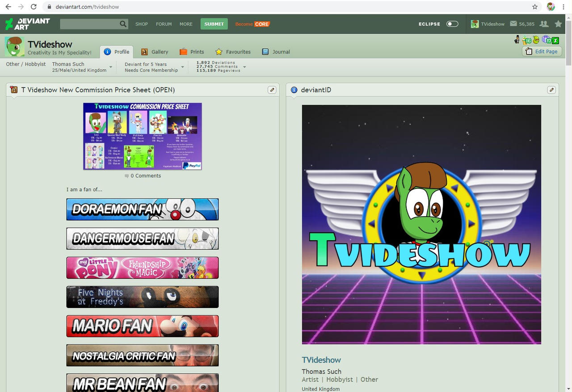Open the TVideshow deviantID image
This screenshot has height=392, width=572.
[421, 225]
